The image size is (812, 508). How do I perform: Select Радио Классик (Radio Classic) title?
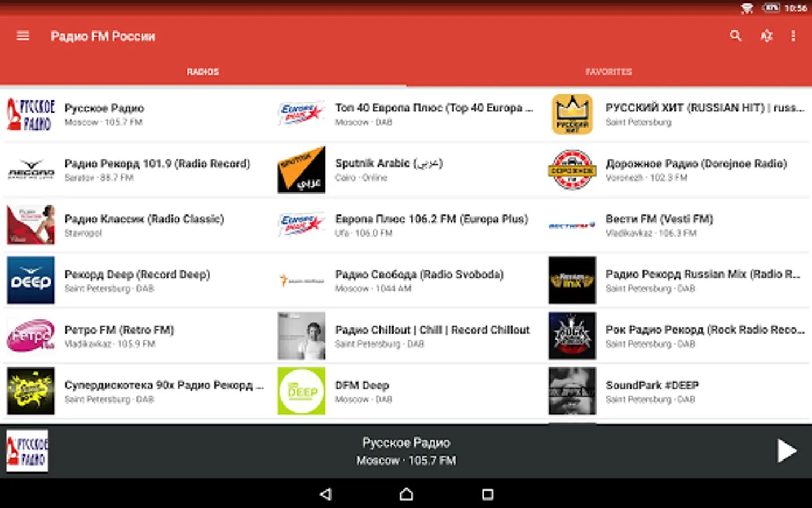(x=144, y=218)
